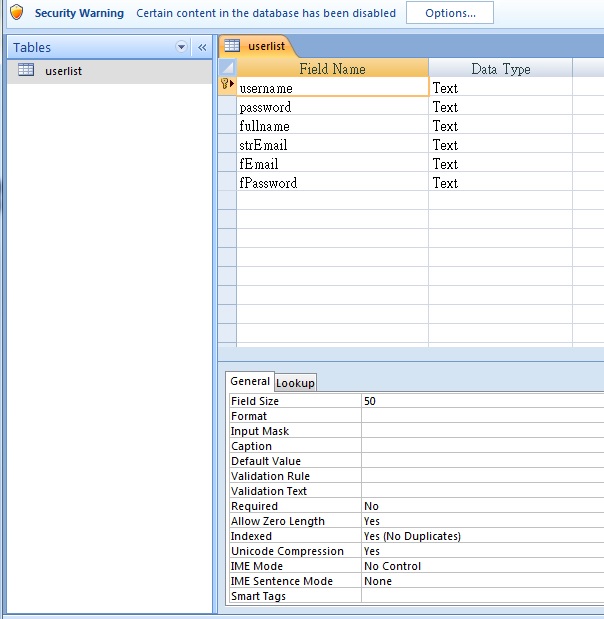Screen dimensions: 604x619
Task: Open the security Options... button
Action: [450, 13]
